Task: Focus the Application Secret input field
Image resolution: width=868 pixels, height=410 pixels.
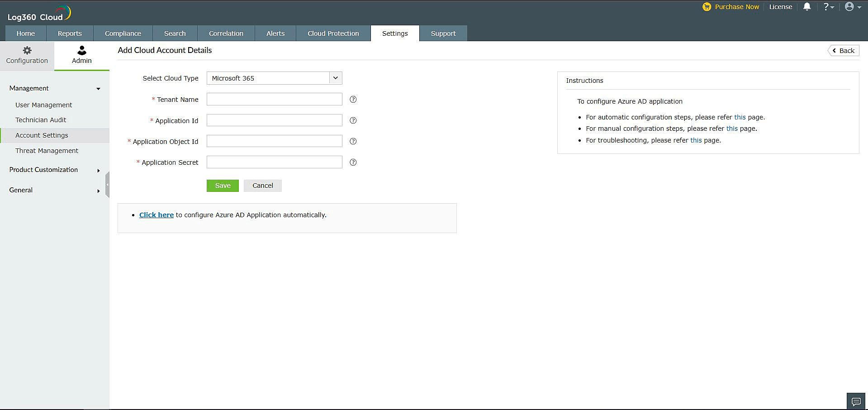Action: pos(274,162)
